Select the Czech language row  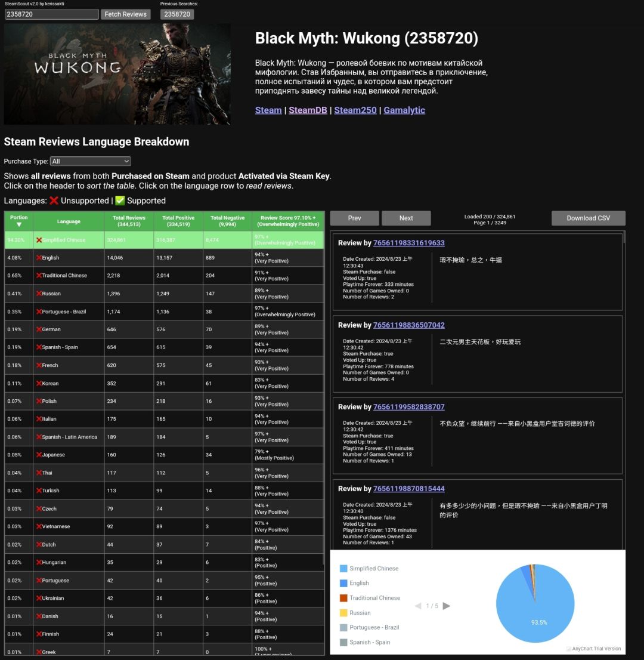click(164, 508)
